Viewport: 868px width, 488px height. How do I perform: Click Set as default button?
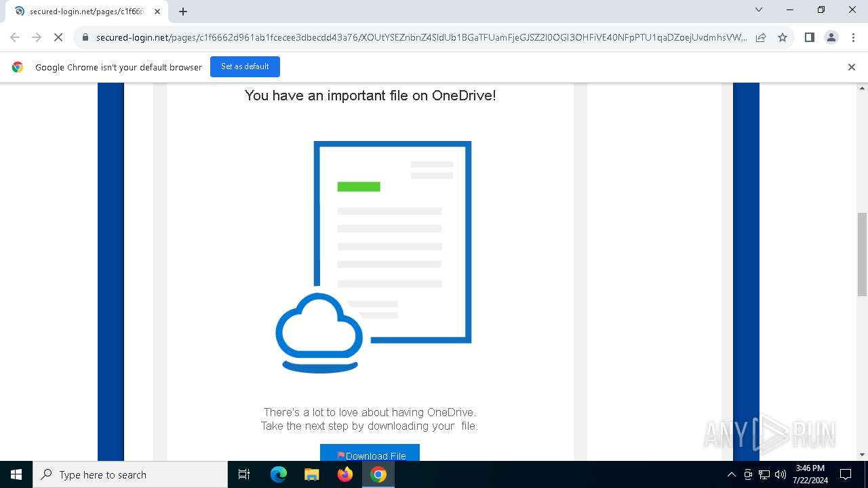[245, 66]
